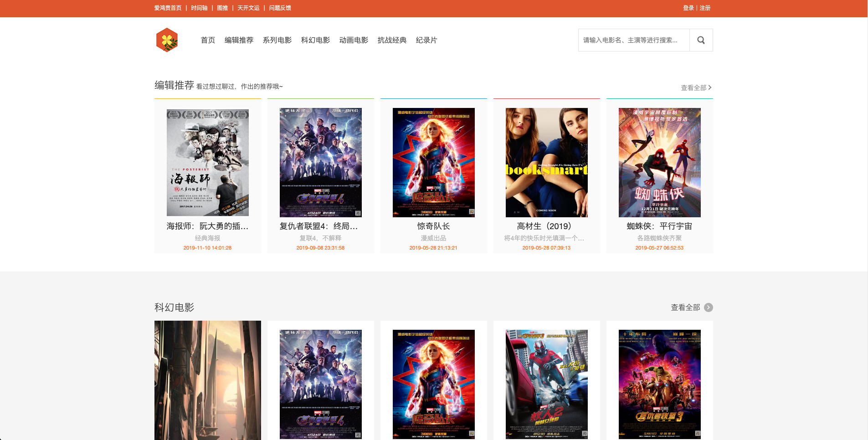Open the 蚁人2 poster in 科幻电影 section

point(547,384)
